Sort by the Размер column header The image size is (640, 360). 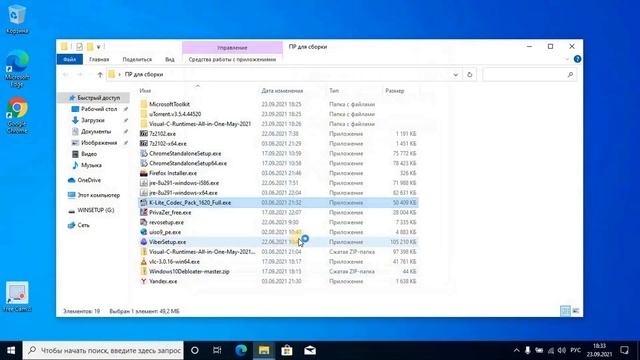point(395,91)
